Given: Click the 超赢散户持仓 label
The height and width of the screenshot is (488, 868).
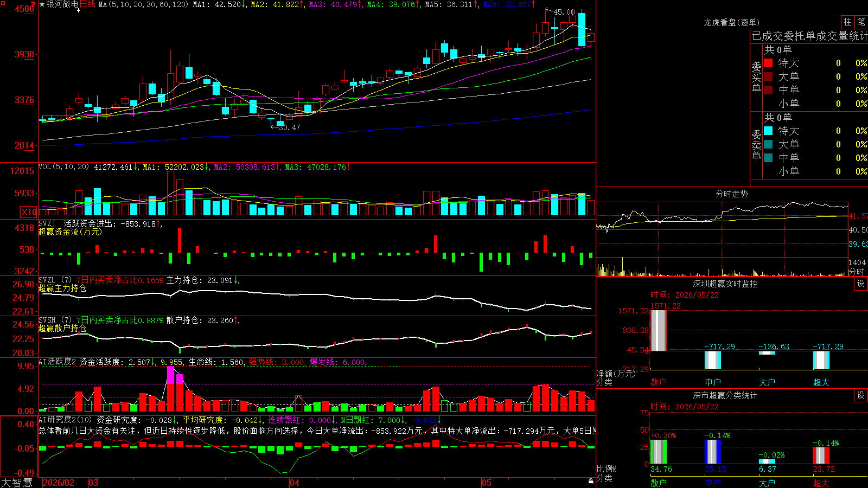Looking at the screenshot, I should (62, 328).
